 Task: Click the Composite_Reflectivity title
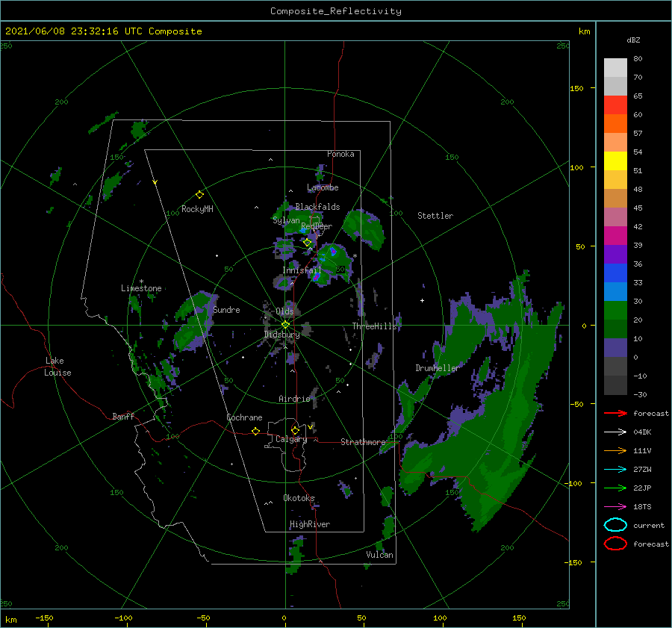point(335,11)
